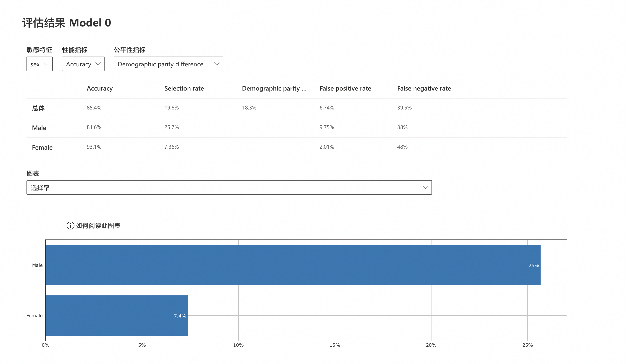
Task: Click the 15% x-axis tick label
Action: (x=335, y=345)
